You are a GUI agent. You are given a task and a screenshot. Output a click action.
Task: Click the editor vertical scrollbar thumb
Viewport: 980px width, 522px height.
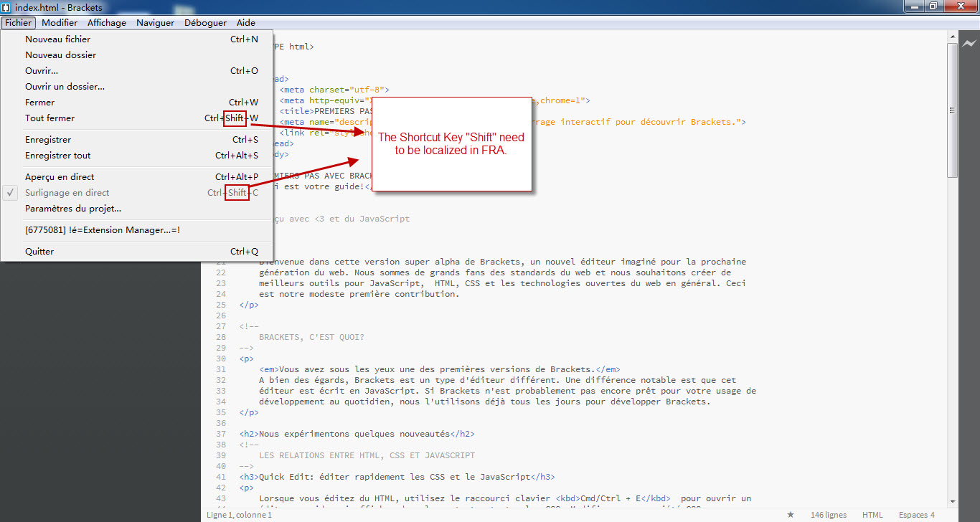pyautogui.click(x=952, y=110)
